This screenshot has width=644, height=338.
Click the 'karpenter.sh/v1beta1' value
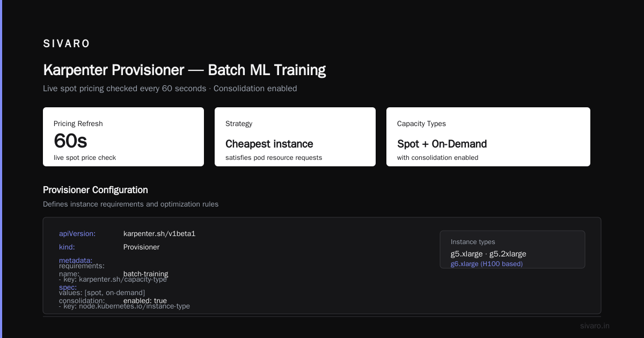click(159, 234)
